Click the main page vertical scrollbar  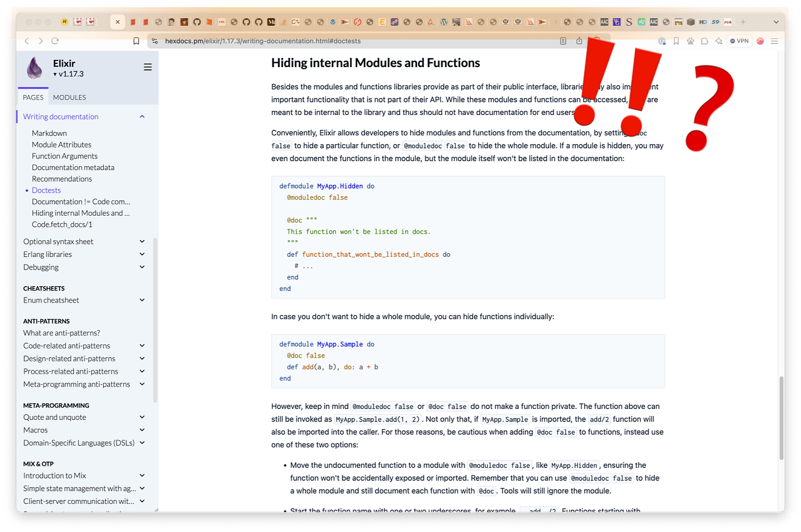[x=781, y=418]
